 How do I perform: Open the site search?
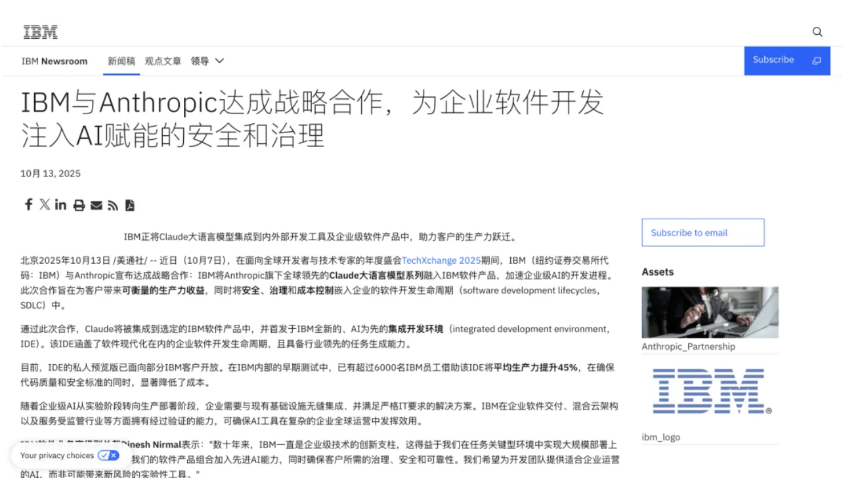(817, 31)
